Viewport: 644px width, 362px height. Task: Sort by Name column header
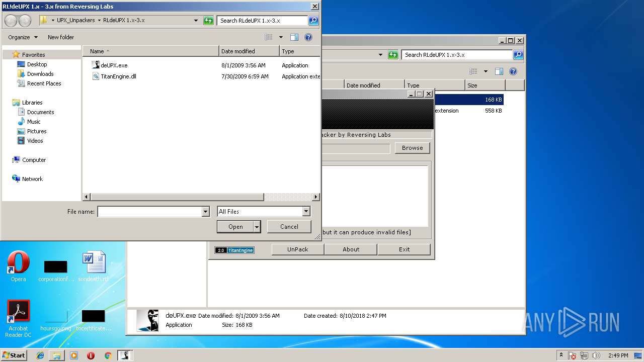(x=150, y=51)
